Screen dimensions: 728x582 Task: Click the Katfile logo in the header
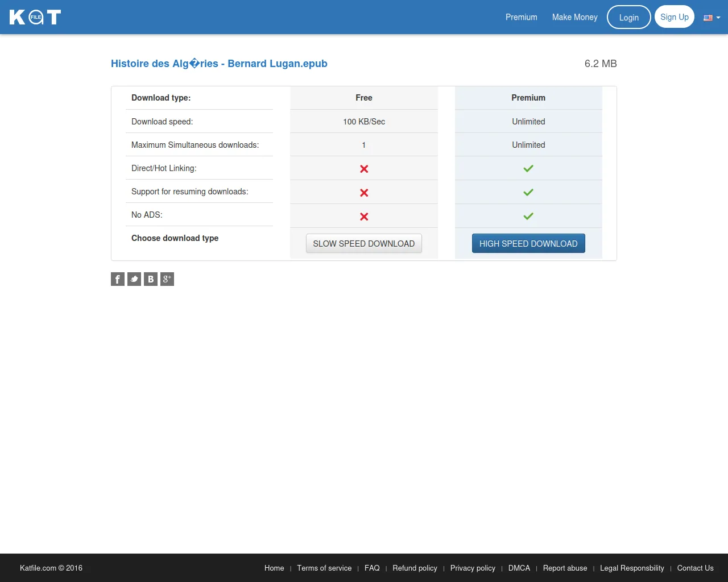coord(35,17)
